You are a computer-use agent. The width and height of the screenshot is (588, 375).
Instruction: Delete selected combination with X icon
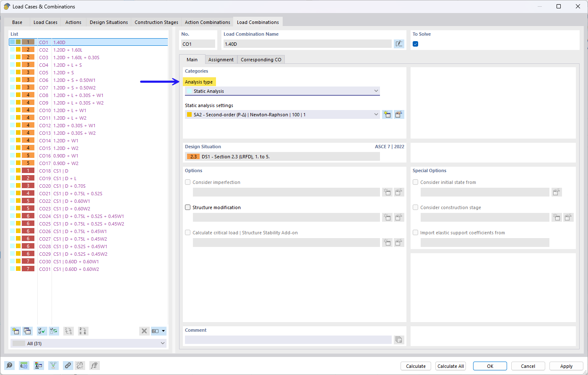pyautogui.click(x=144, y=331)
